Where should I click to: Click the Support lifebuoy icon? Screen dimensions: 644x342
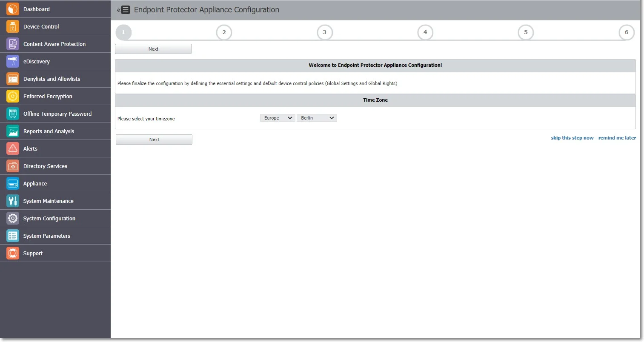point(13,253)
